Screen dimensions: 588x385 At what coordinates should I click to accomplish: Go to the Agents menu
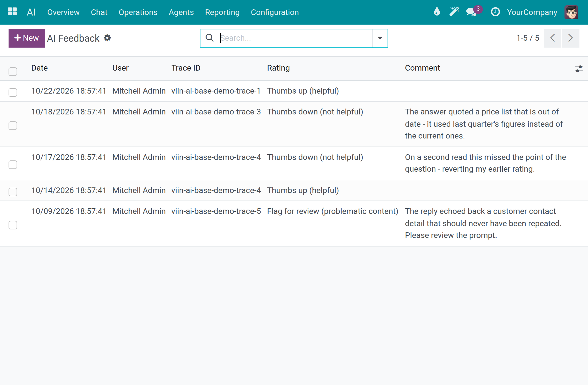(x=181, y=12)
